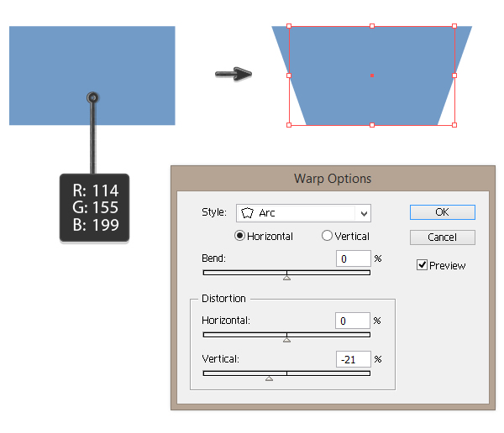
Task: Click the Bend percentage input field
Action: [x=353, y=258]
